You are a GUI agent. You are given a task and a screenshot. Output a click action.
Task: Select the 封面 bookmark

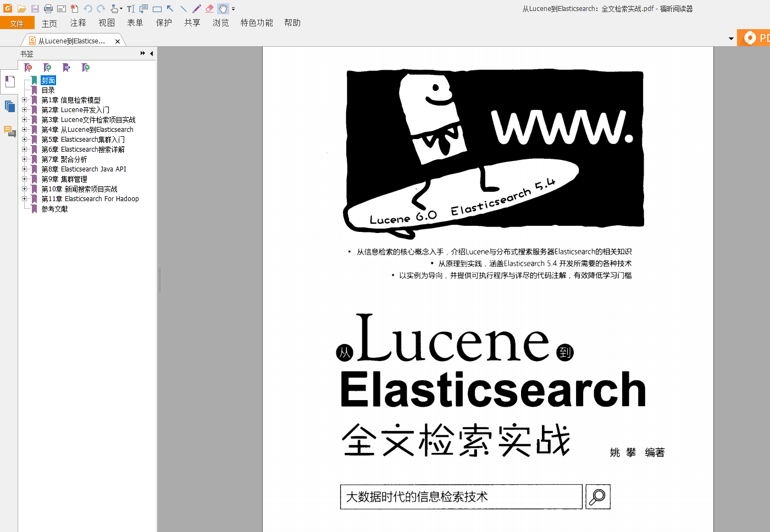48,80
